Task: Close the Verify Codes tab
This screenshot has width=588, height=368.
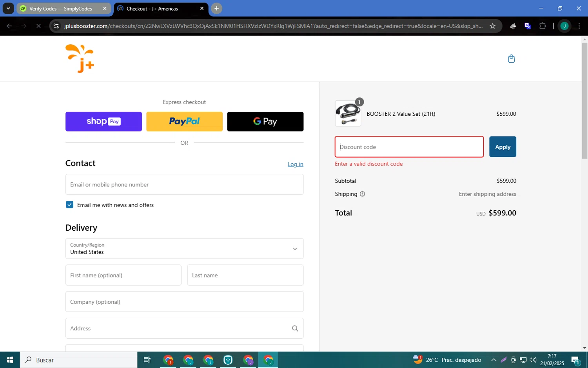Action: (105, 8)
